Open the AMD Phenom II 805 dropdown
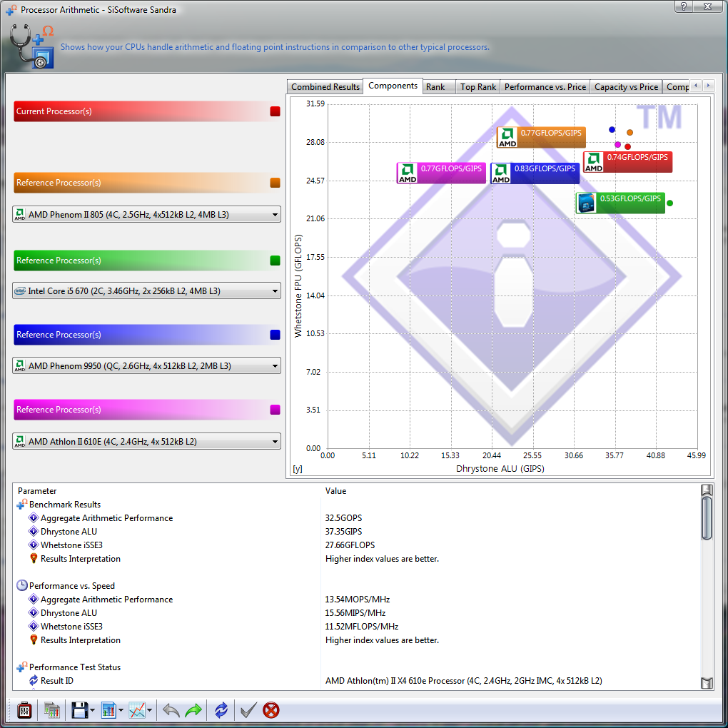This screenshot has height=728, width=728. 147,215
